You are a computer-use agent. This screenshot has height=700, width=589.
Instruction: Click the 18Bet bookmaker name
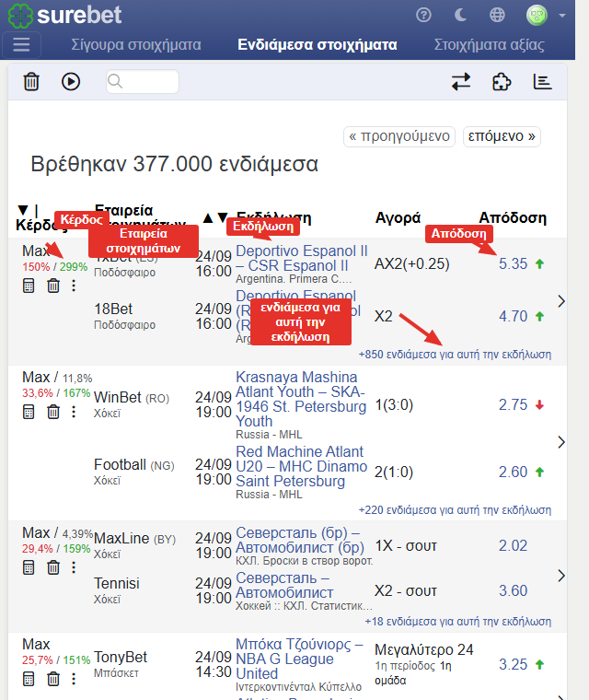coord(113,309)
